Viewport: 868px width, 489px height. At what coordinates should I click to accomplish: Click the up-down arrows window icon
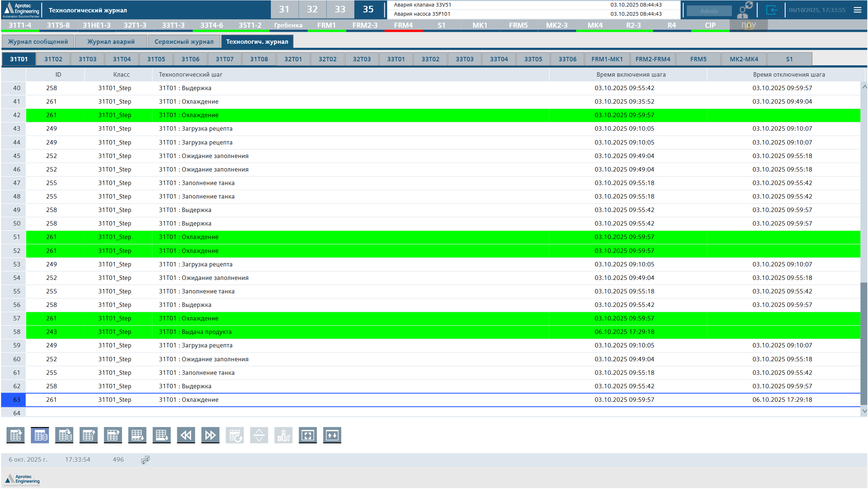pyautogui.click(x=332, y=435)
